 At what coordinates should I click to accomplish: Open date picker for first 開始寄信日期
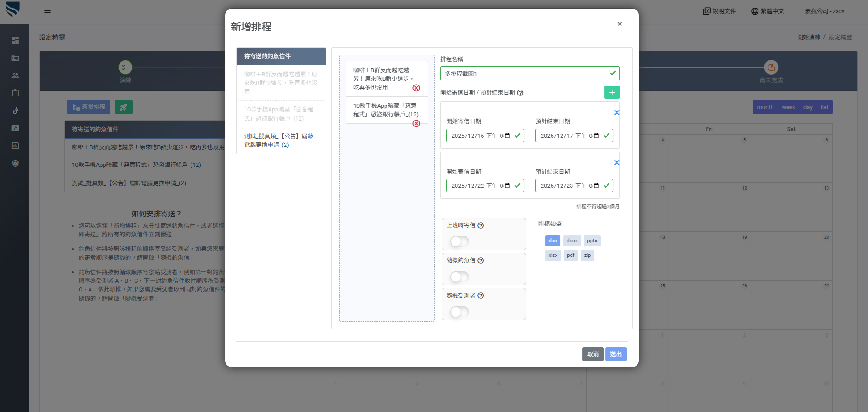click(507, 136)
